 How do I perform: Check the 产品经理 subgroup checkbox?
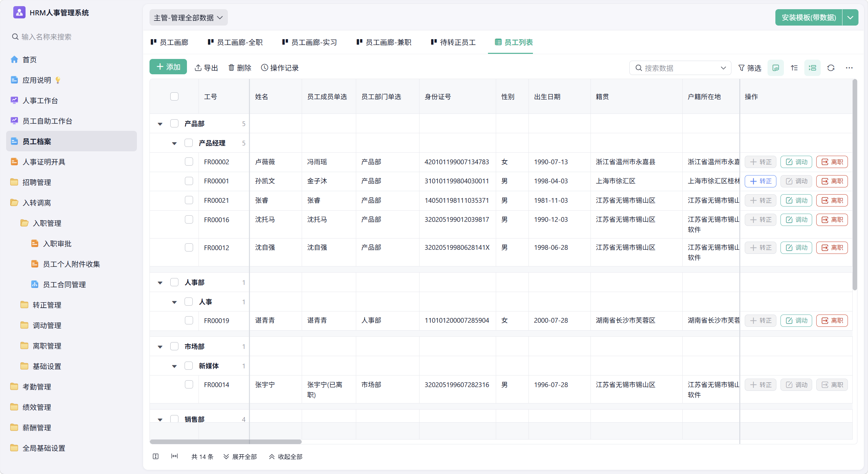click(189, 143)
